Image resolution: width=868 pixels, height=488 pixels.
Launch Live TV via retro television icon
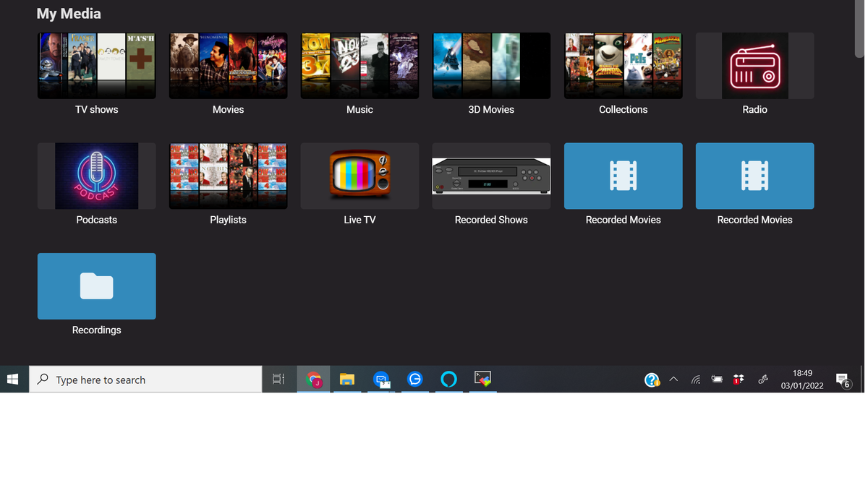(x=359, y=176)
